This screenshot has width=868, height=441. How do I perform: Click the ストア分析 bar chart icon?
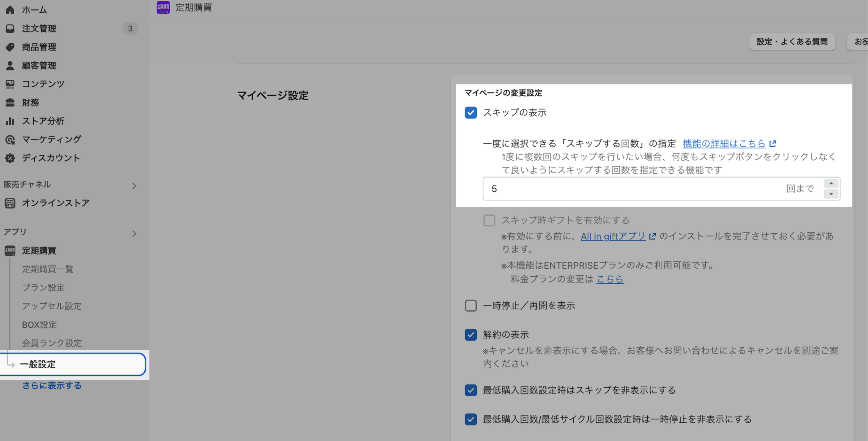pos(10,121)
